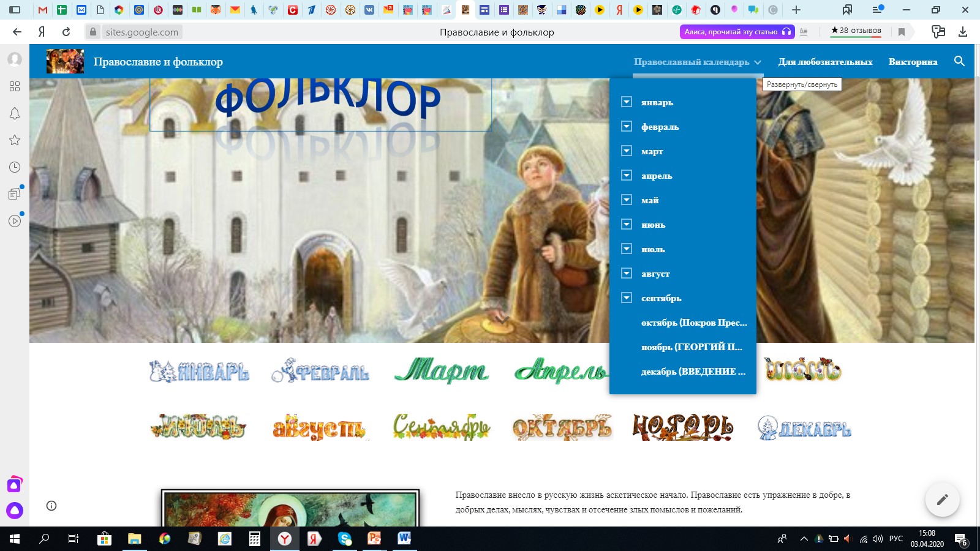
Task: Open the side panel toggle icon
Action: pyautogui.click(x=15, y=10)
